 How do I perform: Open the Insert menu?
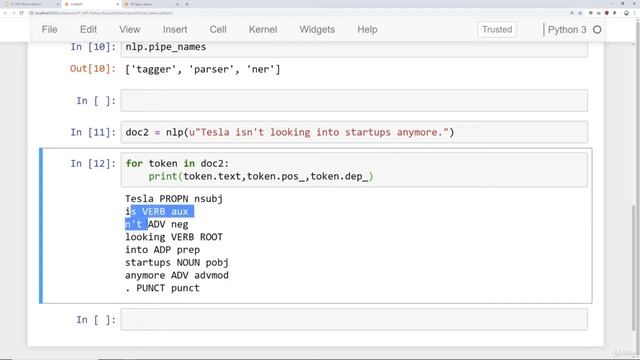point(175,30)
